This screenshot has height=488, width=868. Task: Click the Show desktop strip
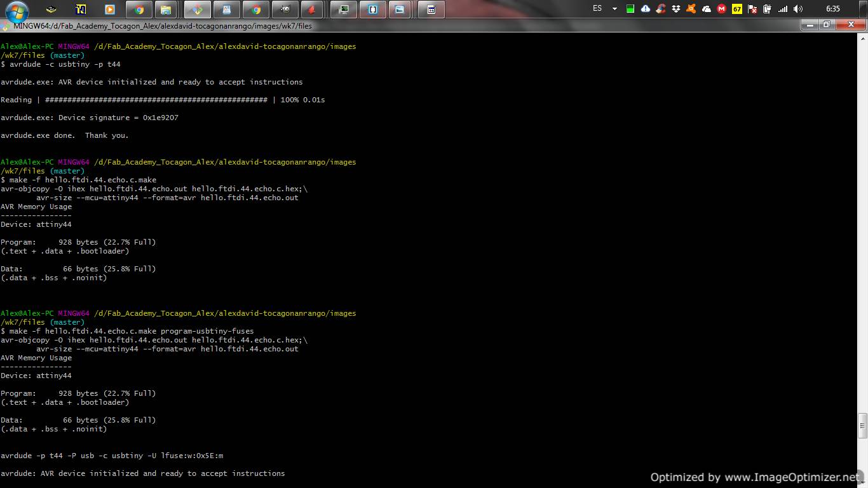click(x=864, y=10)
